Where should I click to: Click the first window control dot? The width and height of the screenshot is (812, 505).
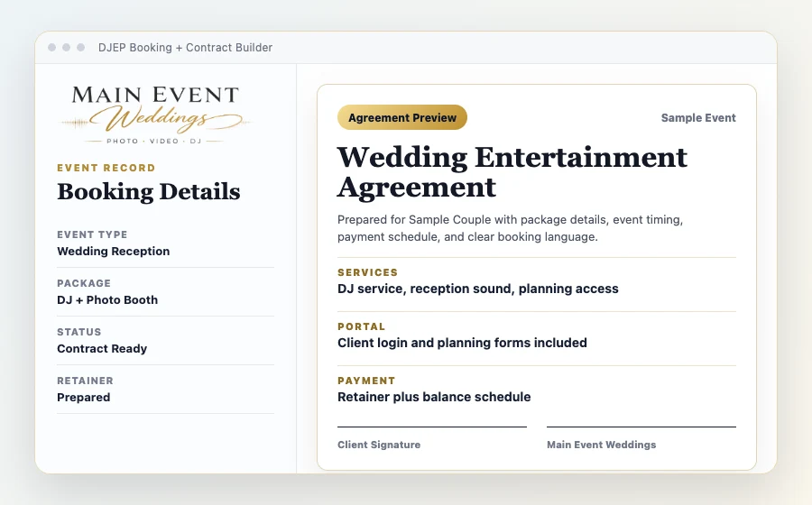click(x=51, y=48)
